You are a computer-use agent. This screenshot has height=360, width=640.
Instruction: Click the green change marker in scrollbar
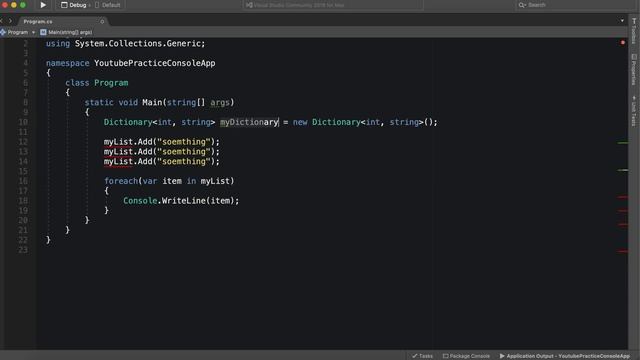[622, 143]
